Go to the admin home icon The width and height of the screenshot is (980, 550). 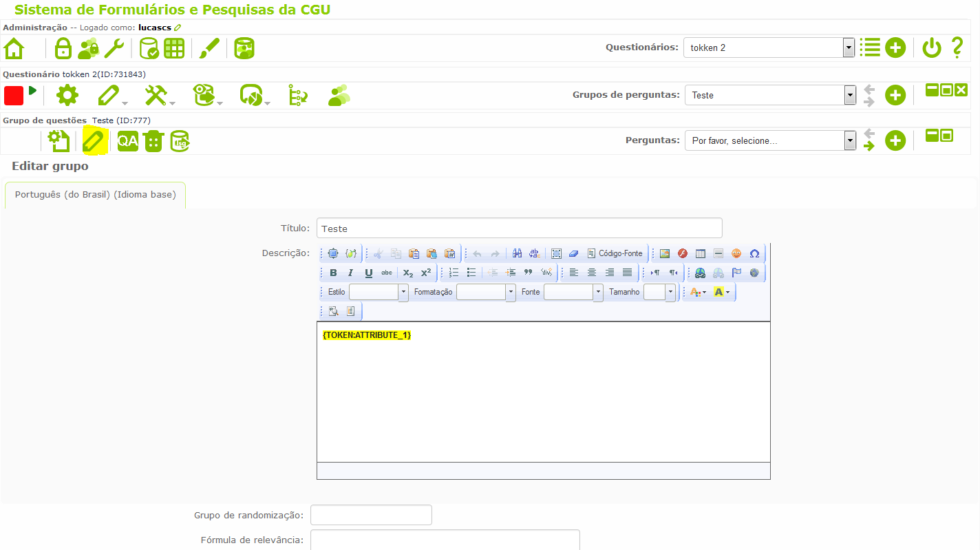tap(14, 49)
